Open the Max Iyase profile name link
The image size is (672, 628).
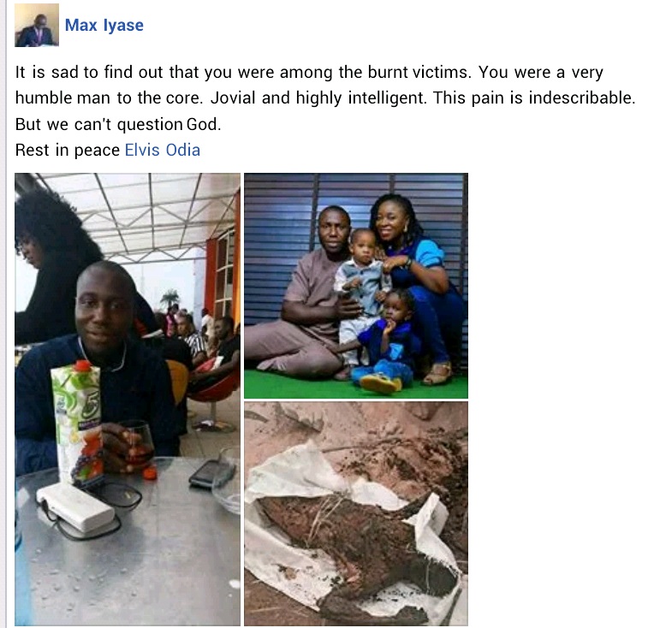(104, 26)
